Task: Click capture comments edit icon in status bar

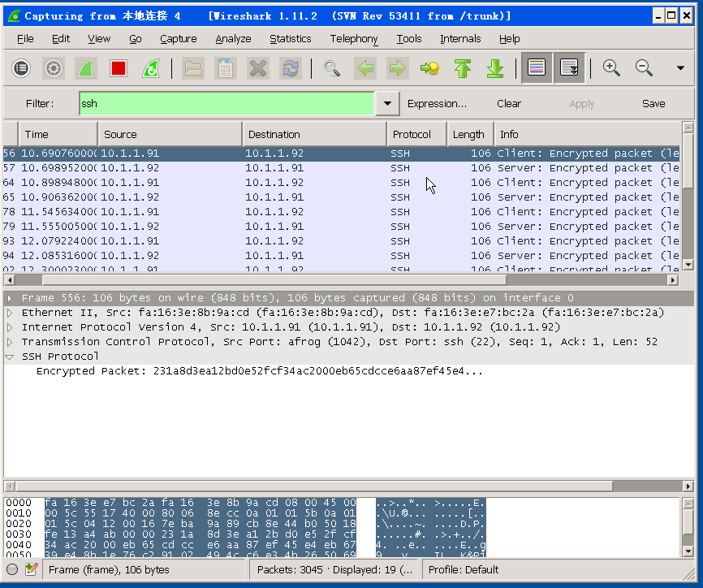Action: point(31,569)
